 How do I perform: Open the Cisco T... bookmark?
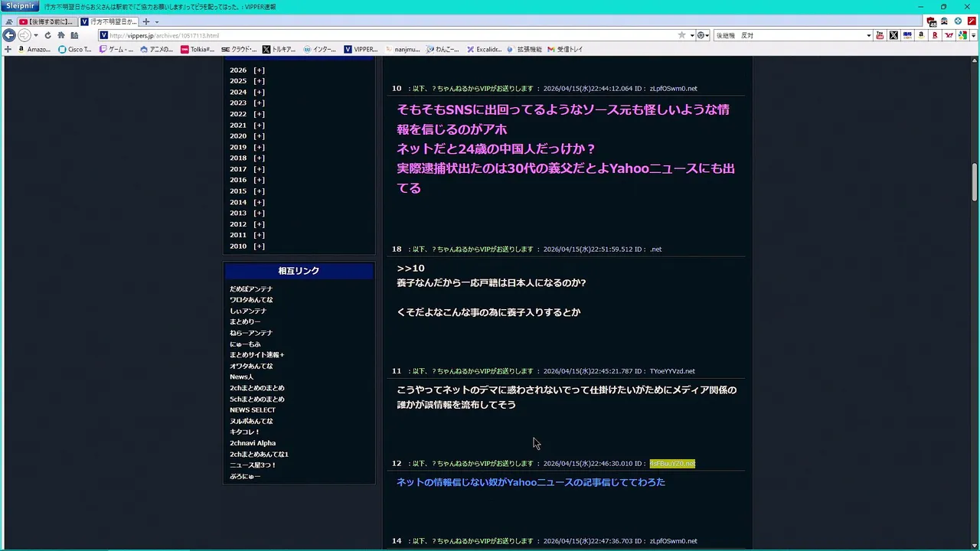coord(75,49)
